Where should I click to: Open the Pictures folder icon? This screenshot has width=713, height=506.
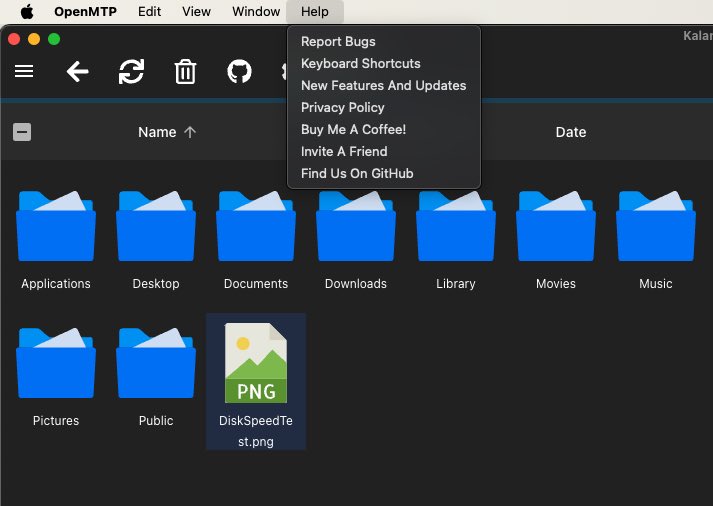(x=56, y=363)
